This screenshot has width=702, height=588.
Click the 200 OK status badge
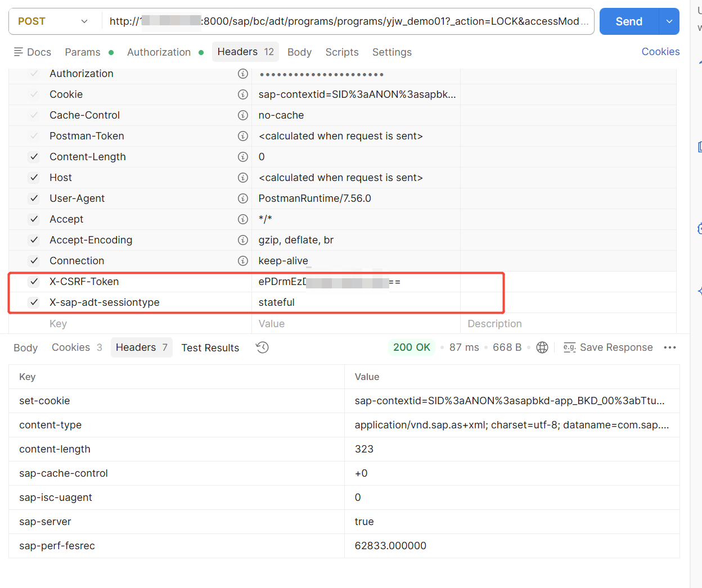[x=412, y=347]
